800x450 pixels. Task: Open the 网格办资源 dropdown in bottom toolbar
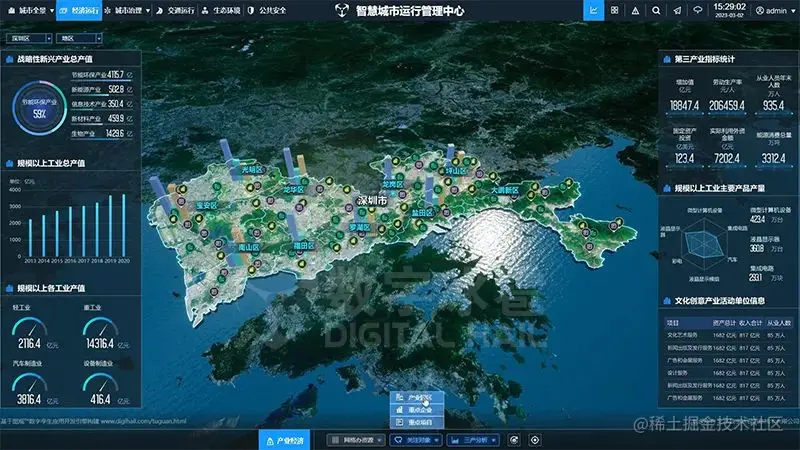tap(356, 440)
